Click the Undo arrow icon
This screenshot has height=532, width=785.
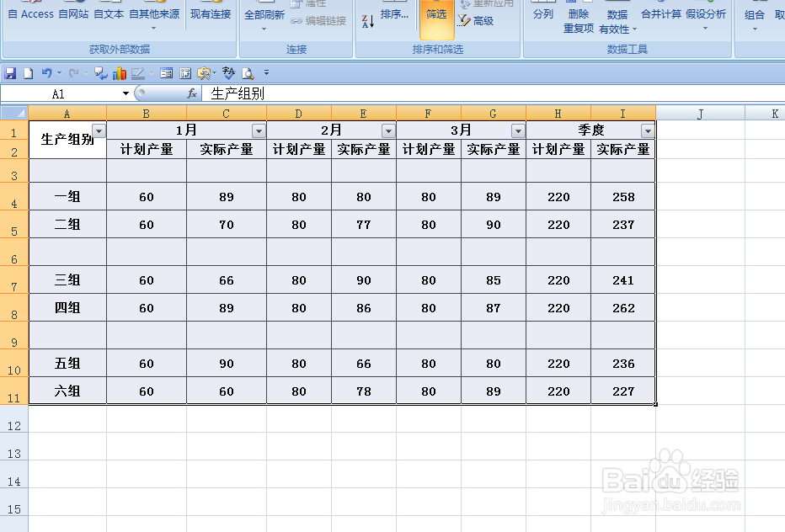[47, 72]
